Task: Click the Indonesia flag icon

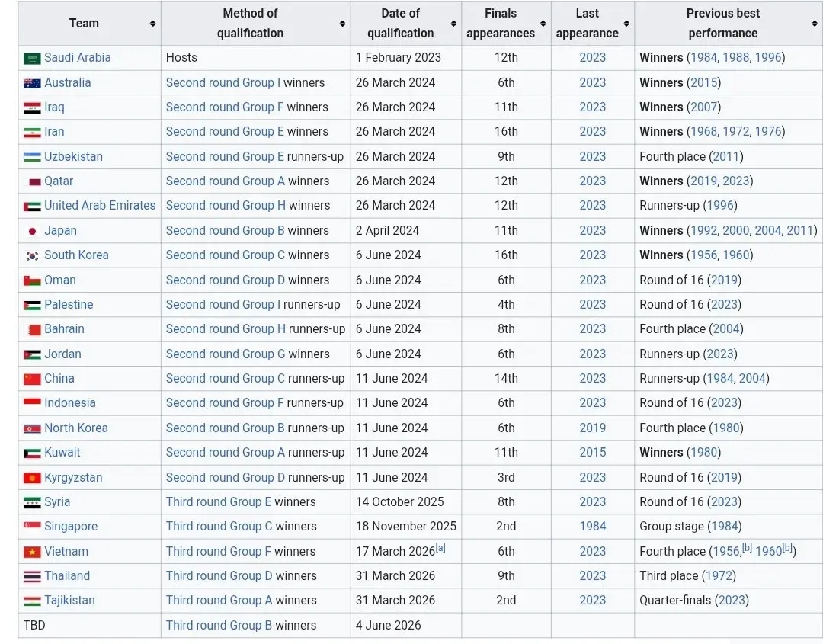Action: click(x=32, y=403)
